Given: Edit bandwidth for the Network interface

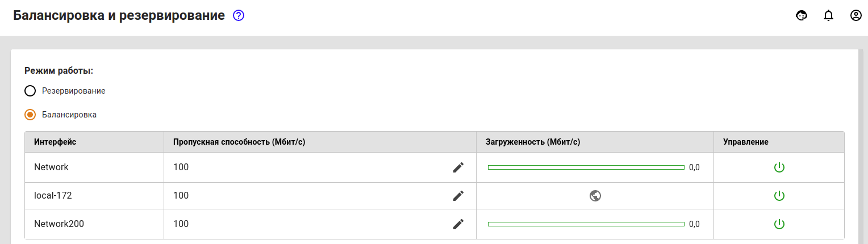Looking at the screenshot, I should (458, 167).
